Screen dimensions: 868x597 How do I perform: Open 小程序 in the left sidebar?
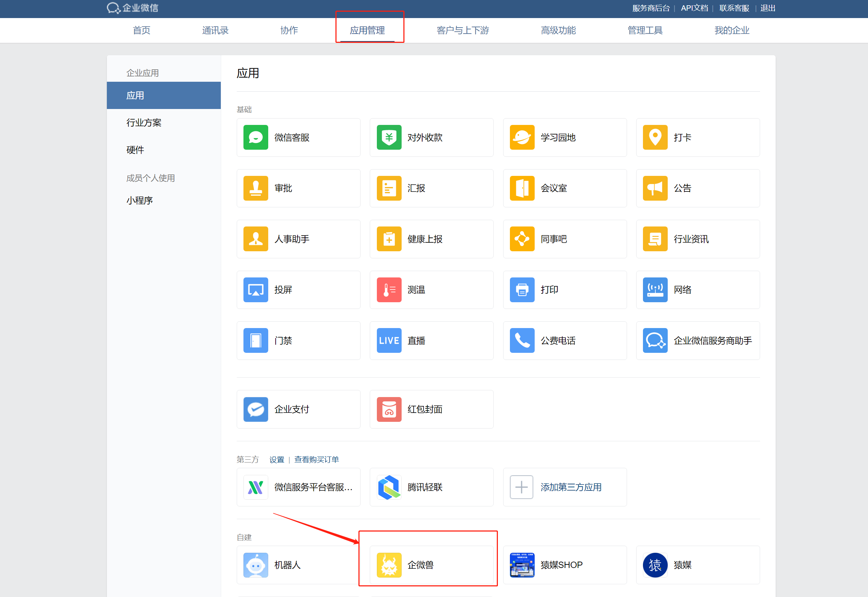click(x=139, y=201)
